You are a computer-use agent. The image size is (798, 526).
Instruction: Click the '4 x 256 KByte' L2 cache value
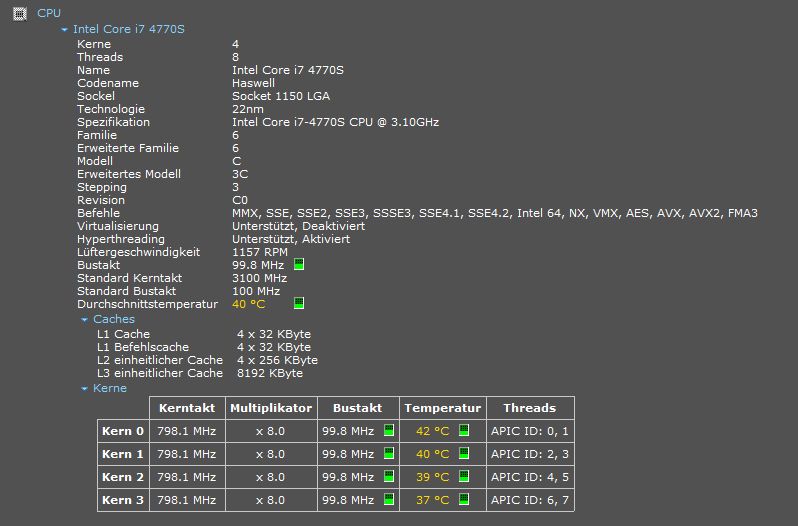(277, 360)
